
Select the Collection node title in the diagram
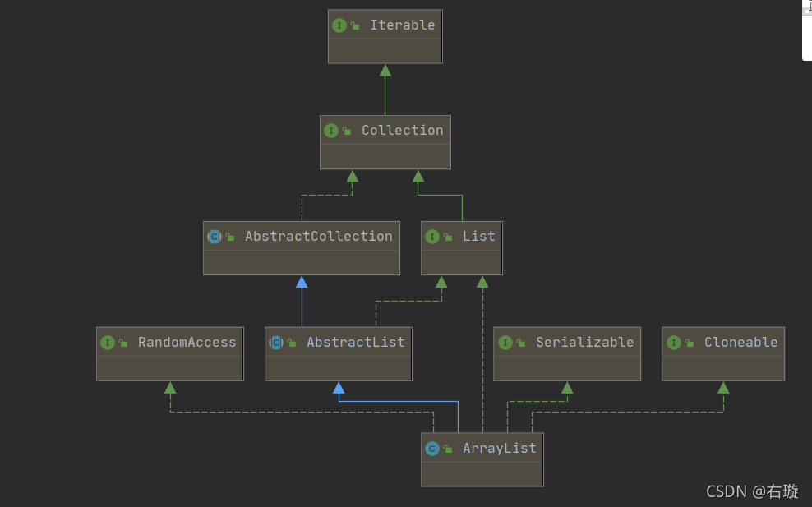(402, 130)
